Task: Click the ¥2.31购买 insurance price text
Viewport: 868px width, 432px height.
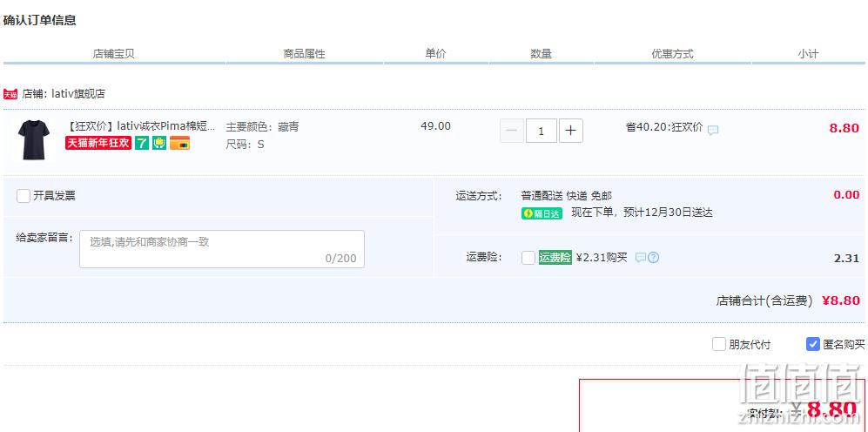Action: coord(602,258)
